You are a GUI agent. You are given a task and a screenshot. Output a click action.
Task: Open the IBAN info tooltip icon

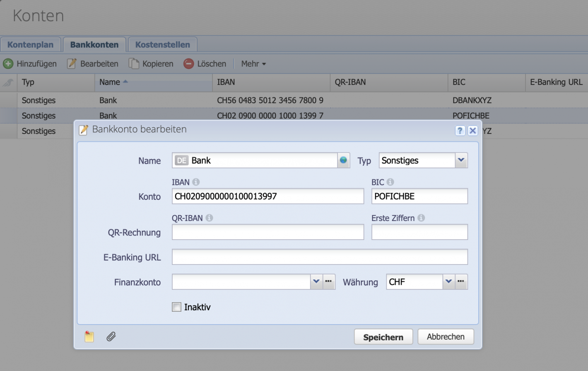(196, 182)
